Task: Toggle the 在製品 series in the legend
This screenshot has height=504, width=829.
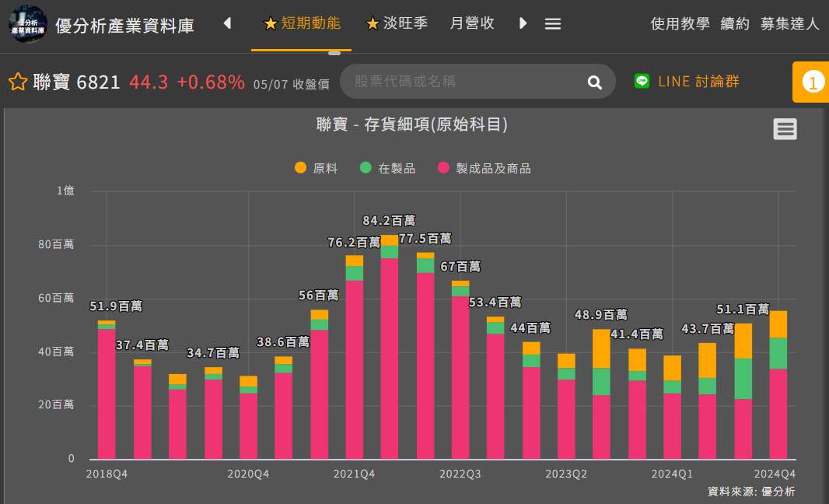Action: [387, 168]
